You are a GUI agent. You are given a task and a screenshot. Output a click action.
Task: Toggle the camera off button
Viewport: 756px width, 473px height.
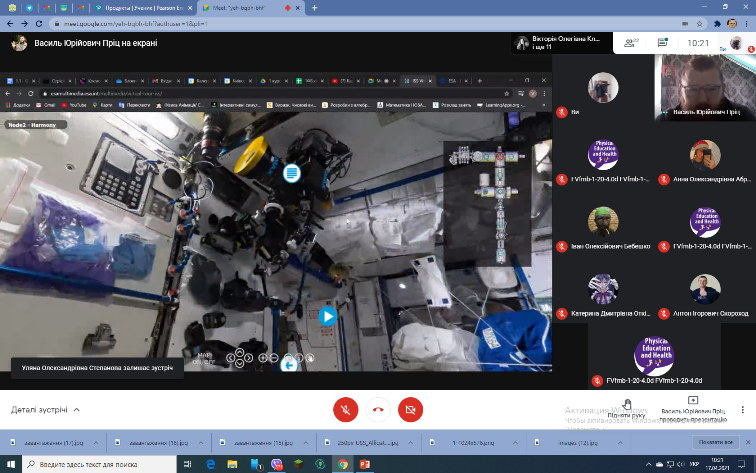point(410,409)
